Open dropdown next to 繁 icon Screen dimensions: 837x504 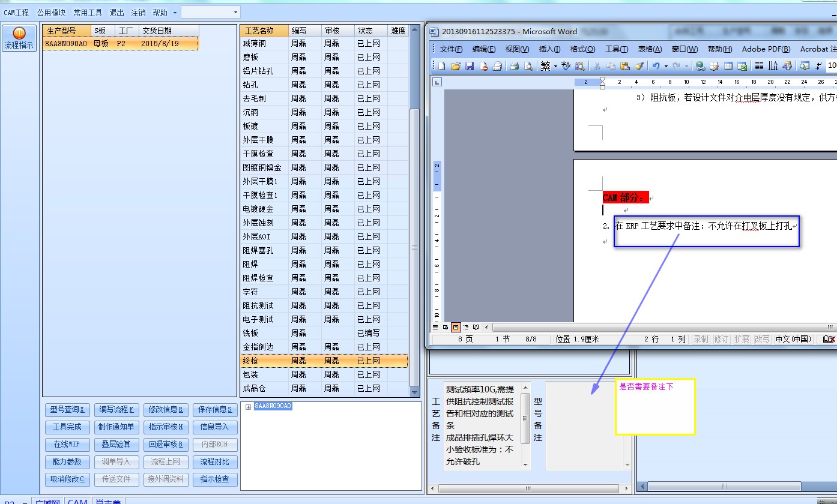point(555,66)
